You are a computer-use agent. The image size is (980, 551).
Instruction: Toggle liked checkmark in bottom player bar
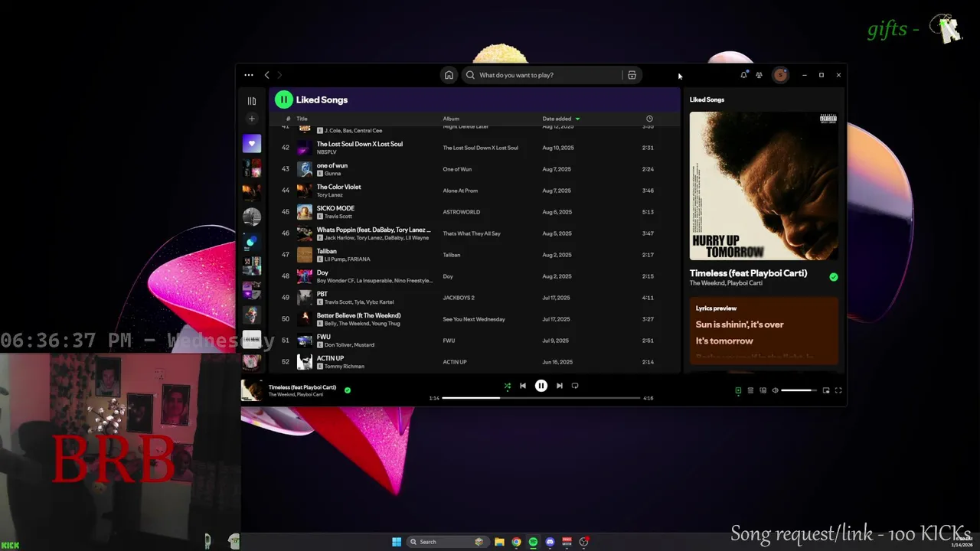point(348,390)
